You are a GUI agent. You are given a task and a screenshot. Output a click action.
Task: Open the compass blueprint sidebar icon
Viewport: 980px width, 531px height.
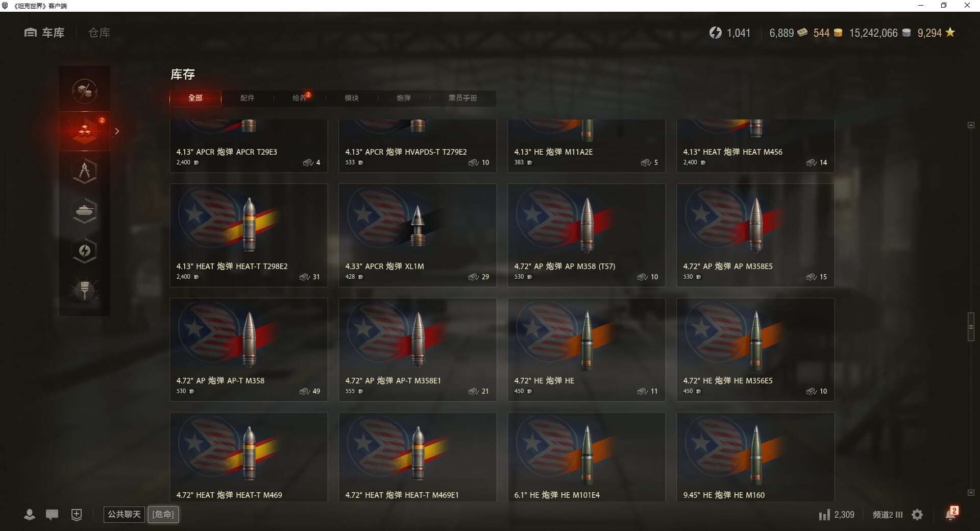click(x=85, y=171)
